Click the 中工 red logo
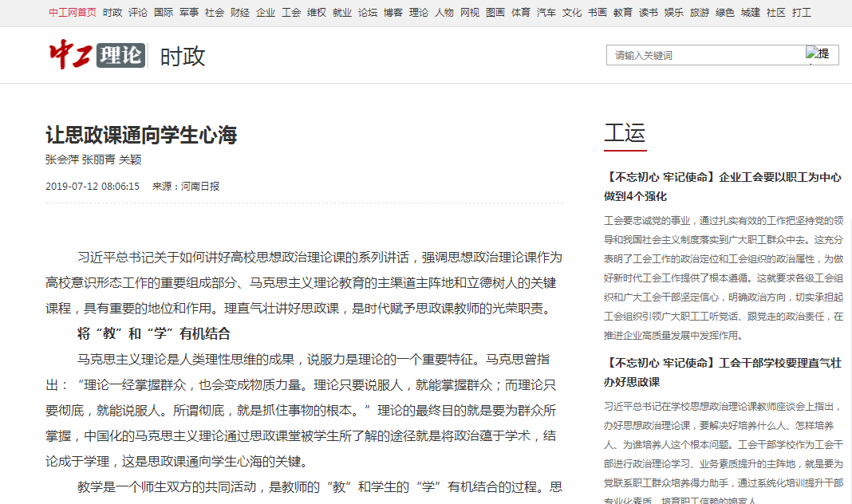This screenshot has width=852, height=504. pyautogui.click(x=71, y=55)
